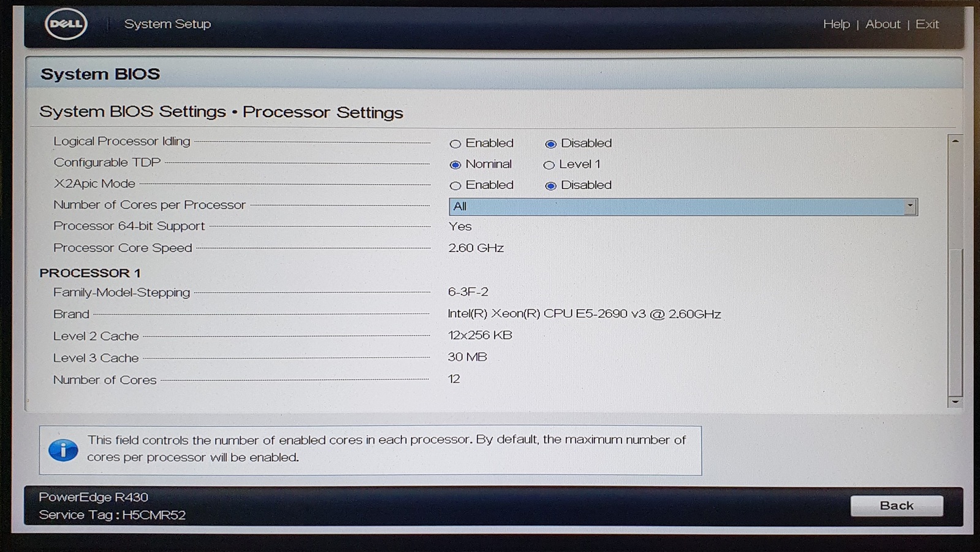This screenshot has width=980, height=552.
Task: Open Number of Cores per Processor dropdown
Action: tap(683, 207)
